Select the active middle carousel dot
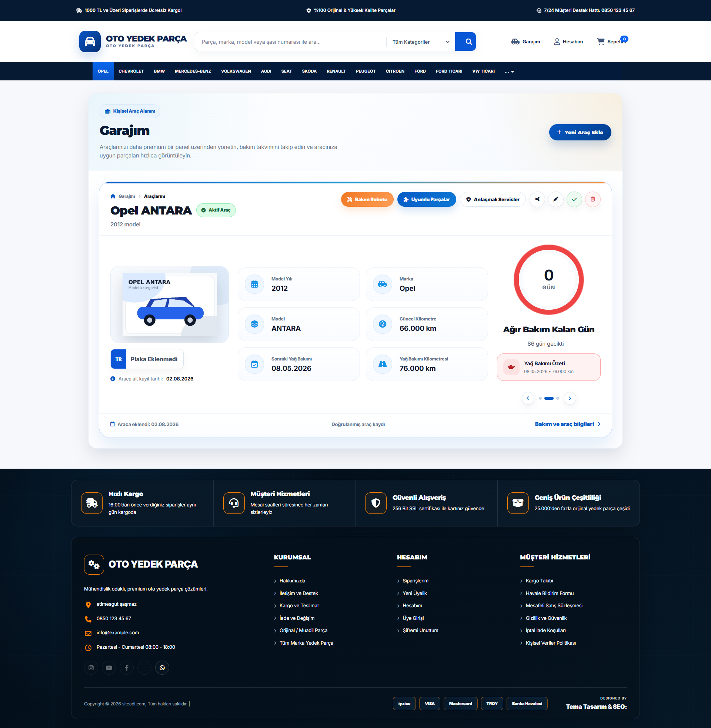The height and width of the screenshot is (728, 711). point(548,398)
